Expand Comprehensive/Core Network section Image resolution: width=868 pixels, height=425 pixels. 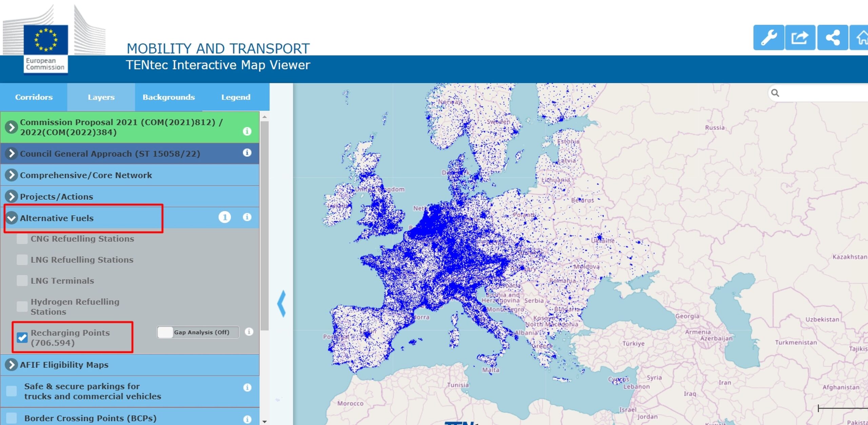point(12,175)
